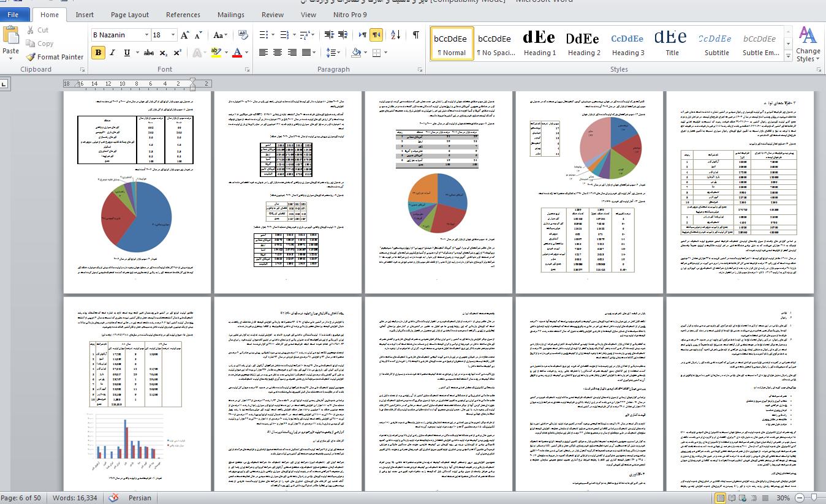Click the Sort A-Z icon

pyautogui.click(x=395, y=35)
